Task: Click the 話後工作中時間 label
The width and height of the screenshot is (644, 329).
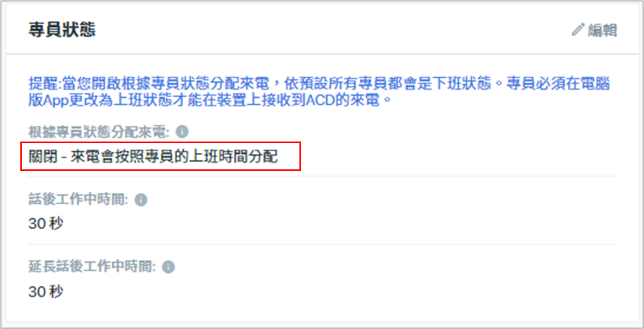Action: (x=78, y=200)
